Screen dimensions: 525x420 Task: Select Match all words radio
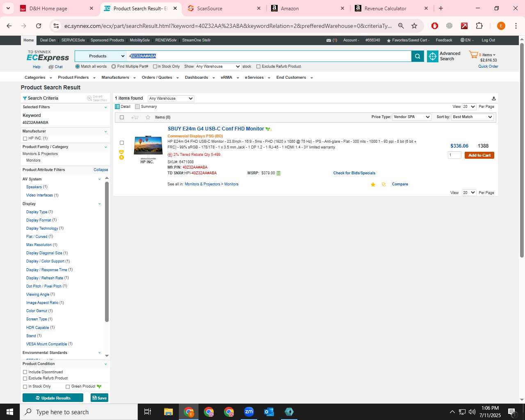[78, 66]
